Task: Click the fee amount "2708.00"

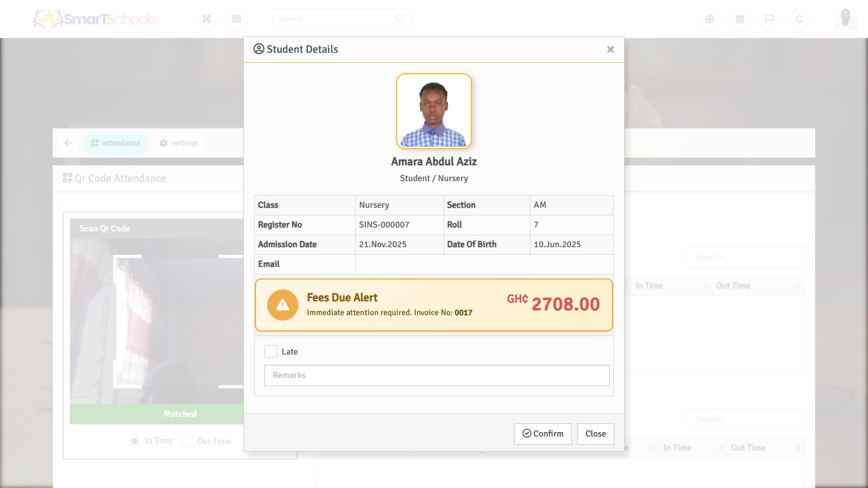Action: pyautogui.click(x=566, y=304)
